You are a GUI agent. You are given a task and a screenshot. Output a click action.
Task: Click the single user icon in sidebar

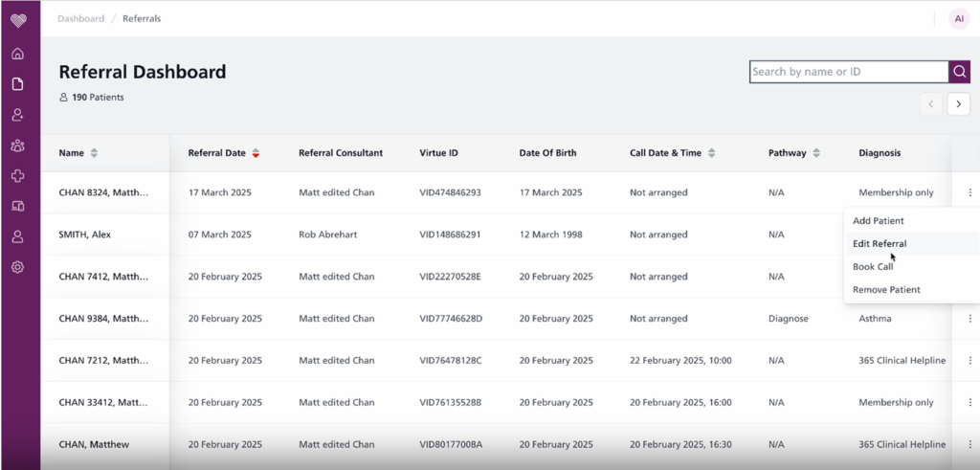click(17, 236)
